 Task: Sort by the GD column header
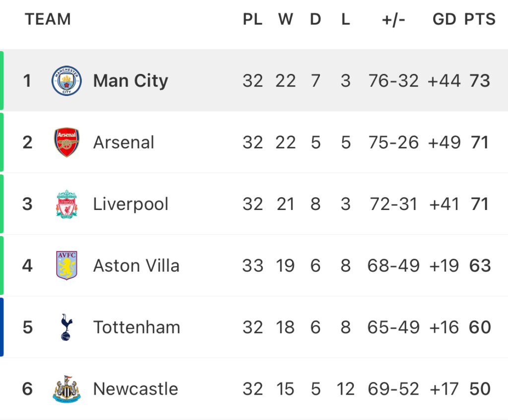[444, 19]
